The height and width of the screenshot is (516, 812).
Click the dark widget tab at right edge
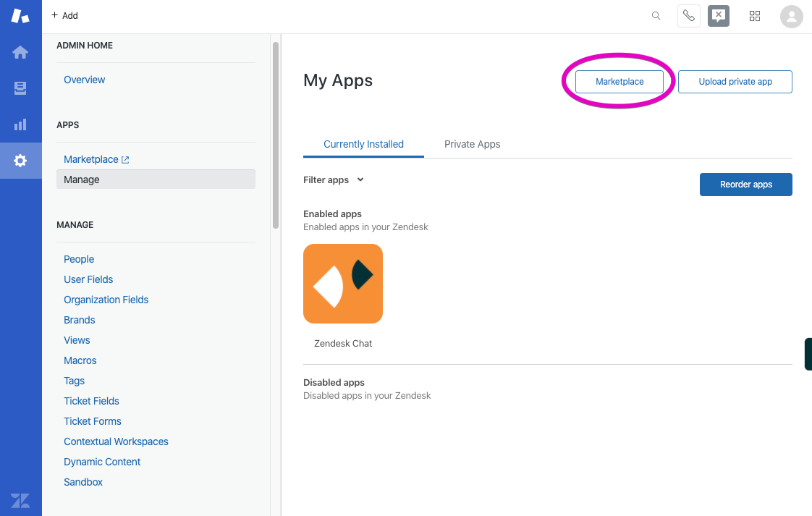[x=808, y=354]
